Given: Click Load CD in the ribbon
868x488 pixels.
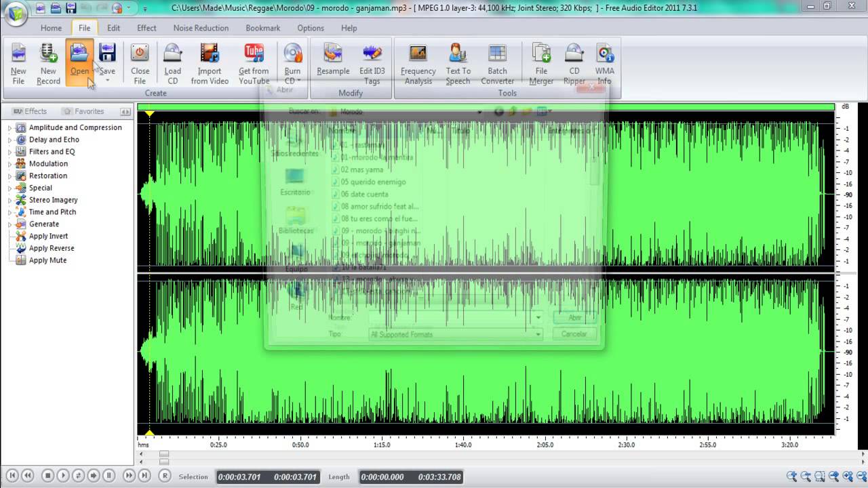Looking at the screenshot, I should tap(172, 64).
